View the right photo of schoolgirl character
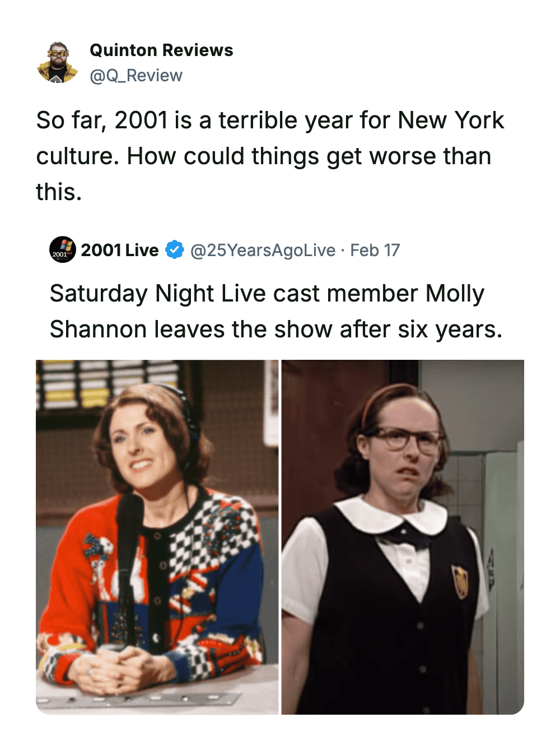 coord(403,537)
